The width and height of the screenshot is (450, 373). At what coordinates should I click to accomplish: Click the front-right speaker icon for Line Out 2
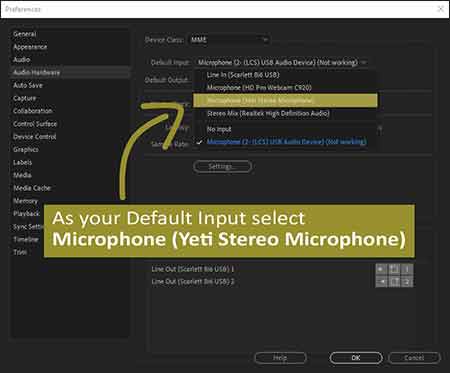tap(382, 282)
